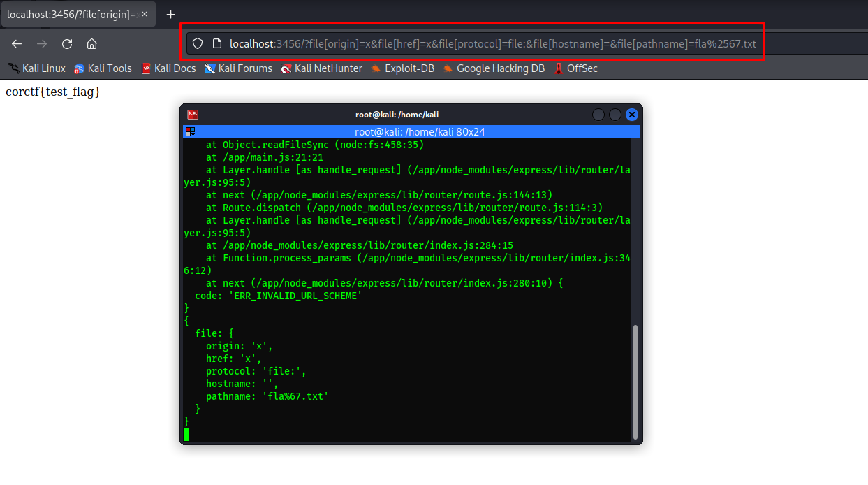The width and height of the screenshot is (868, 485).
Task: Click the pathname: 'fla%67.txt' line in terminal
Action: click(267, 396)
